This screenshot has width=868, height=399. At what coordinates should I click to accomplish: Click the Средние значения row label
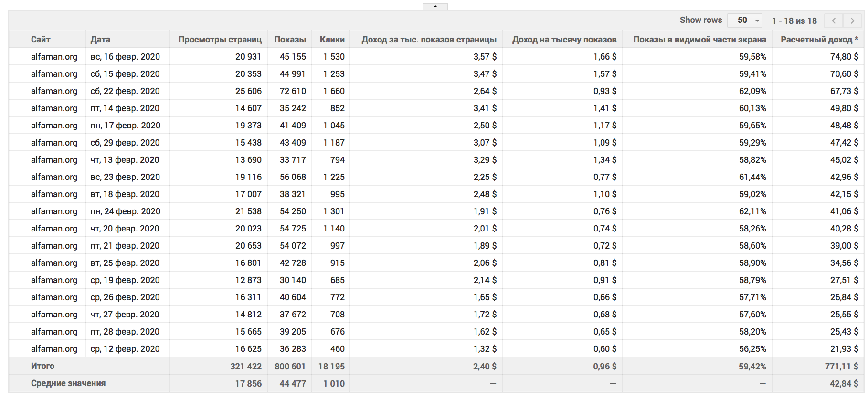[68, 383]
